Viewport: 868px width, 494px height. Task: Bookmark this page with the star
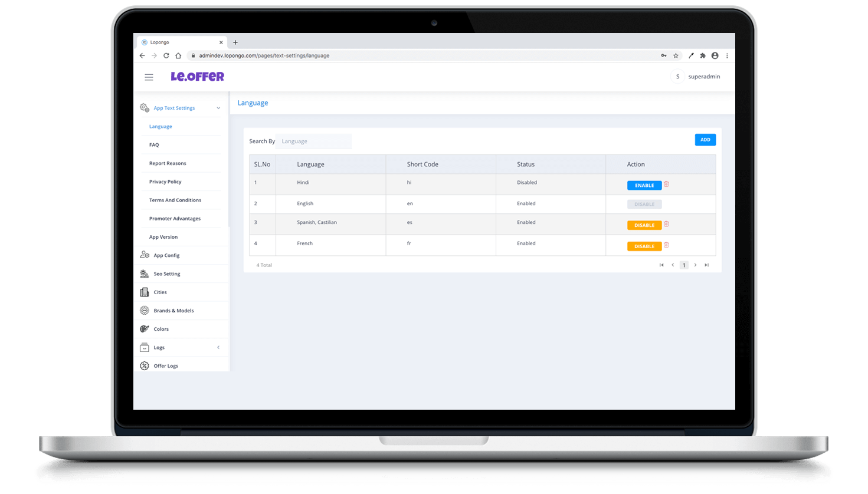[676, 55]
